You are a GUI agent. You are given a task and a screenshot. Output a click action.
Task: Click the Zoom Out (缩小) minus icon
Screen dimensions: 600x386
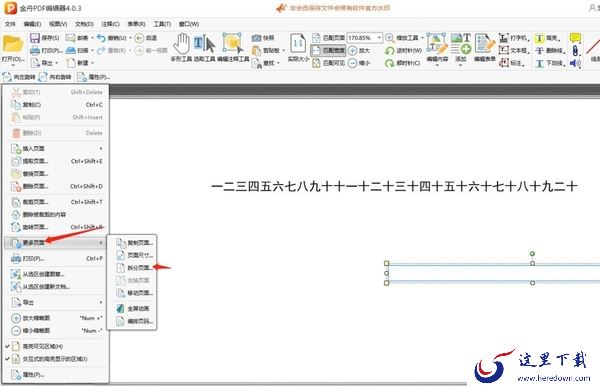coord(352,63)
